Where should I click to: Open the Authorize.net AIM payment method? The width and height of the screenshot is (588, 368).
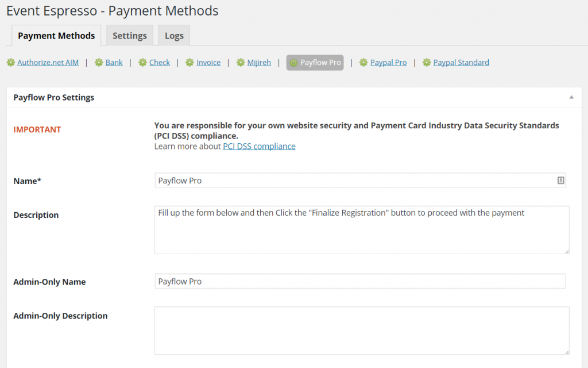[48, 62]
